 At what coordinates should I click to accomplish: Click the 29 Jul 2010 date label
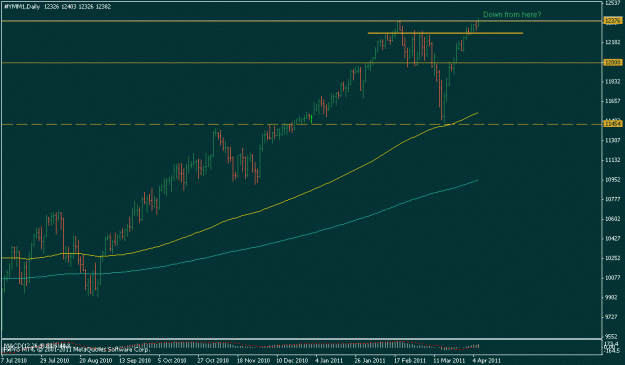[54, 360]
